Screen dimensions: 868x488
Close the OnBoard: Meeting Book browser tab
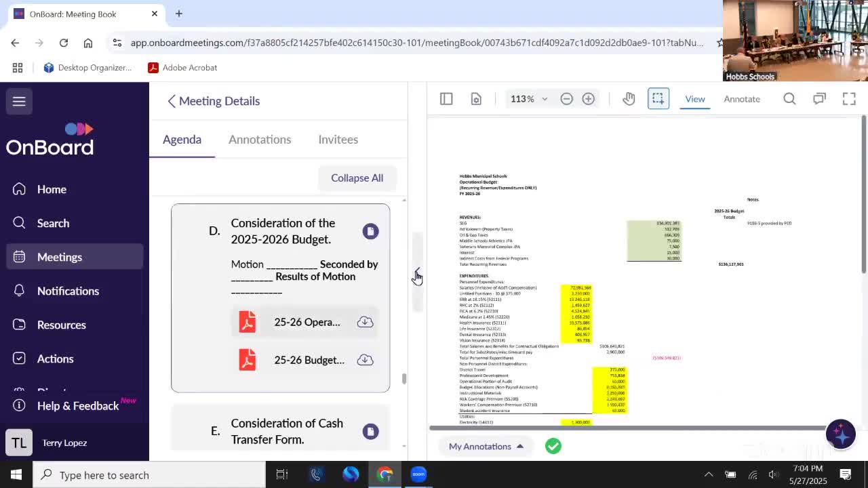tap(155, 14)
